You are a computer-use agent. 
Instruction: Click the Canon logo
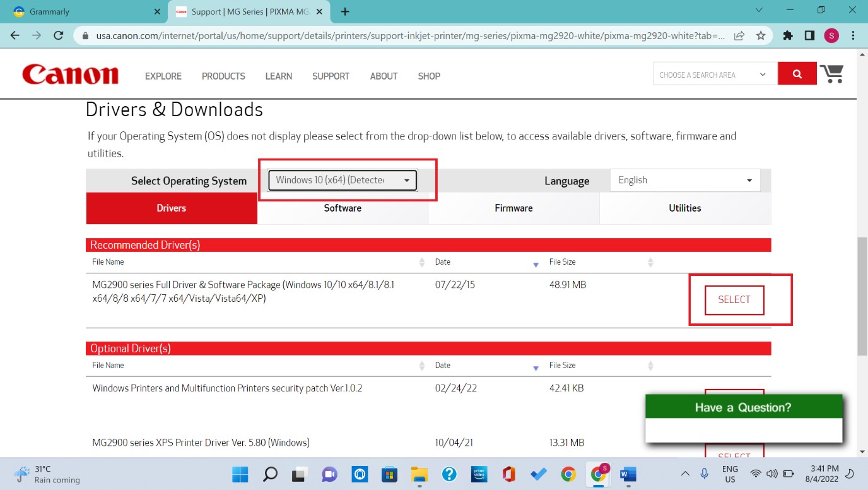[x=70, y=74]
